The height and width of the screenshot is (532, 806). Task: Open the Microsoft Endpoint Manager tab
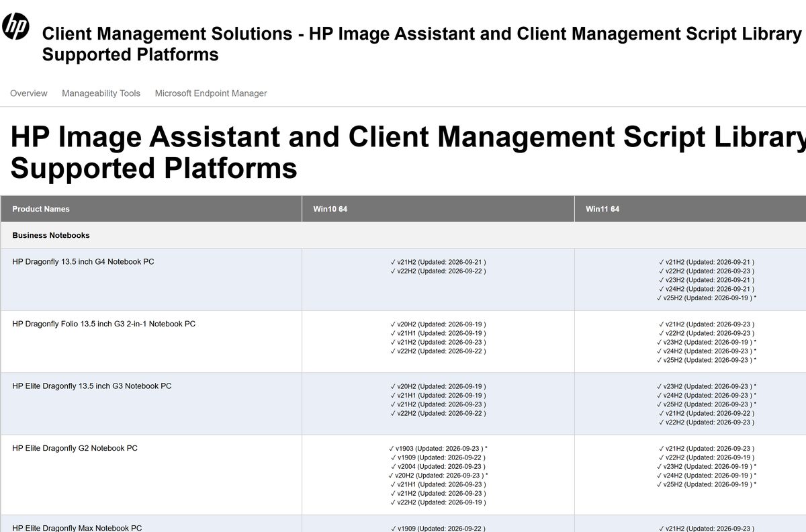pos(211,93)
